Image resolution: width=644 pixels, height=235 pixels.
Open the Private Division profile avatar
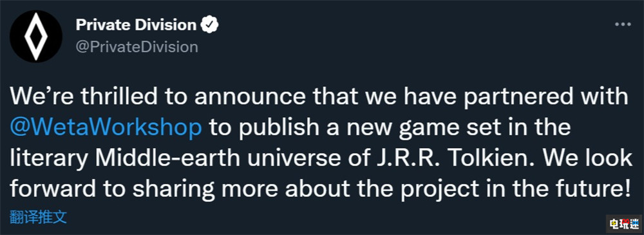pos(36,36)
